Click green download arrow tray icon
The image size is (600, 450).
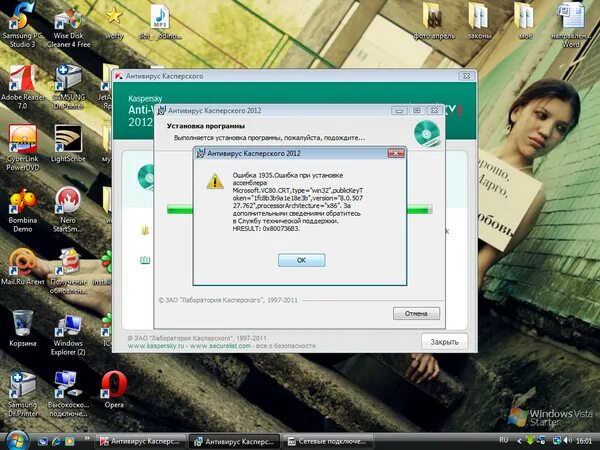[530, 441]
